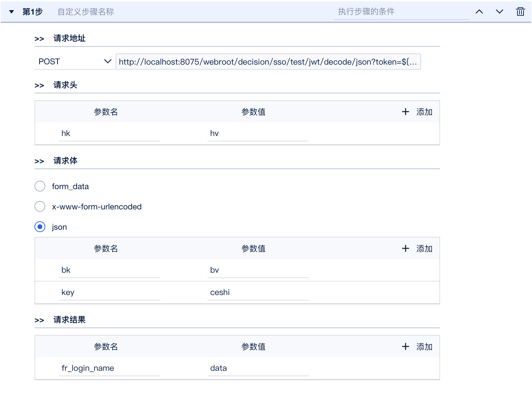The width and height of the screenshot is (532, 406).
Task: Click plus icon in request body table
Action: click(405, 249)
